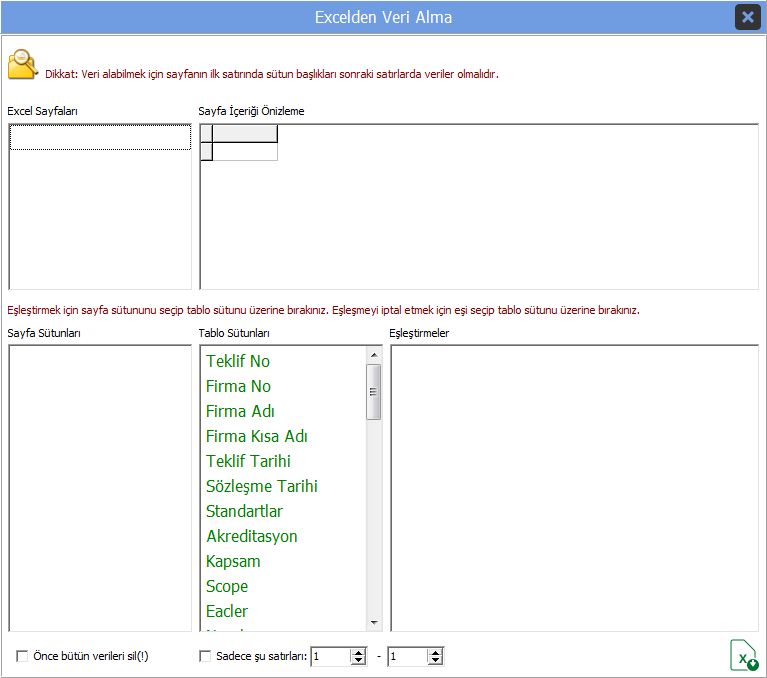Close the Excelden Veri Alma dialog
Screen dimensions: 767x678
tap(747, 17)
